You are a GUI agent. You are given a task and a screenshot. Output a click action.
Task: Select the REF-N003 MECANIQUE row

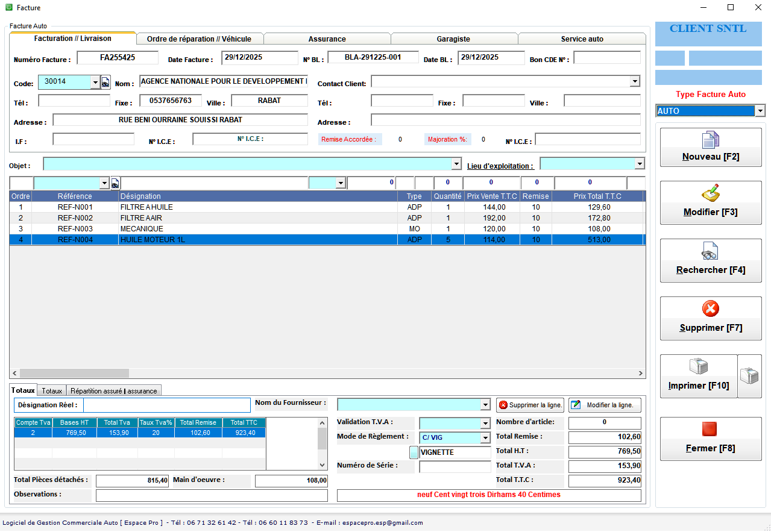326,229
